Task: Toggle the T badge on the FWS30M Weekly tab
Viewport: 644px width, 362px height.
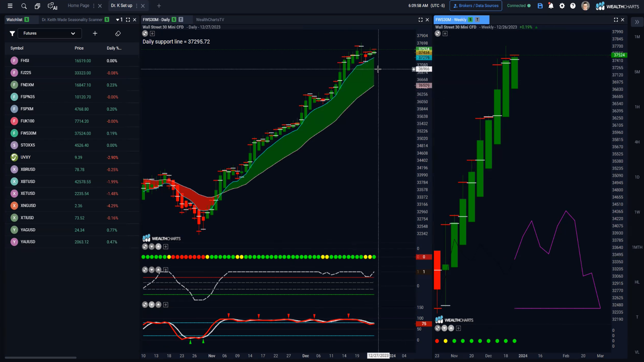Action: point(477,20)
